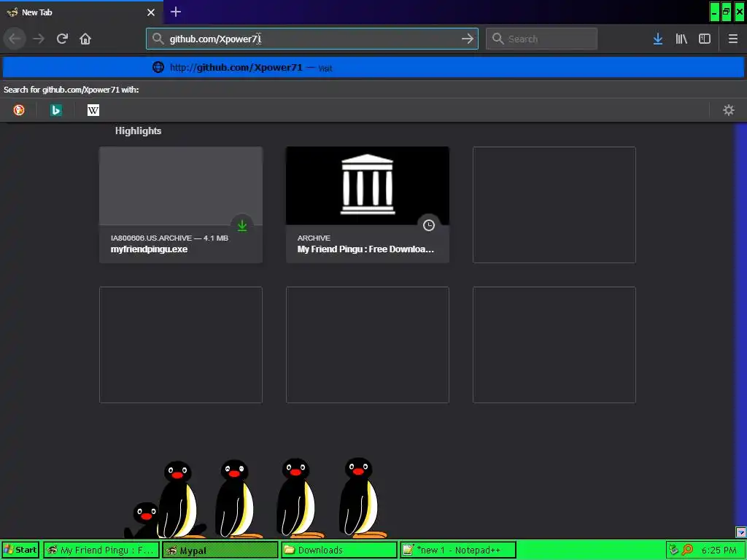
Task: Open search settings gear icon
Action: coord(729,110)
